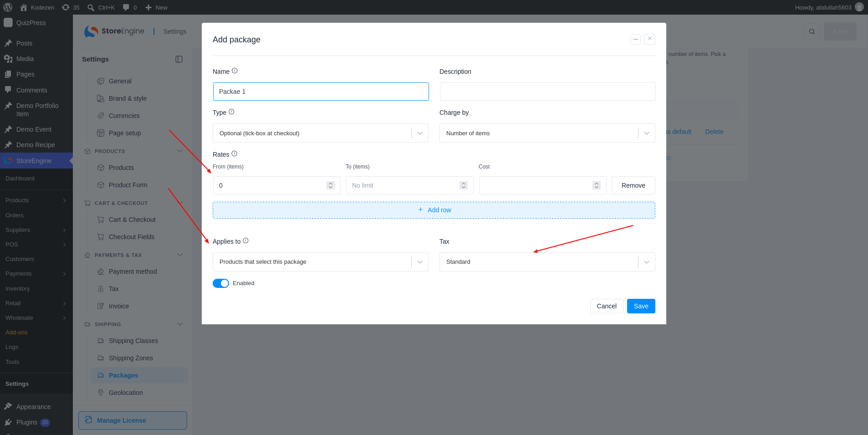Click the Manage License button
868x435 pixels.
(x=133, y=420)
